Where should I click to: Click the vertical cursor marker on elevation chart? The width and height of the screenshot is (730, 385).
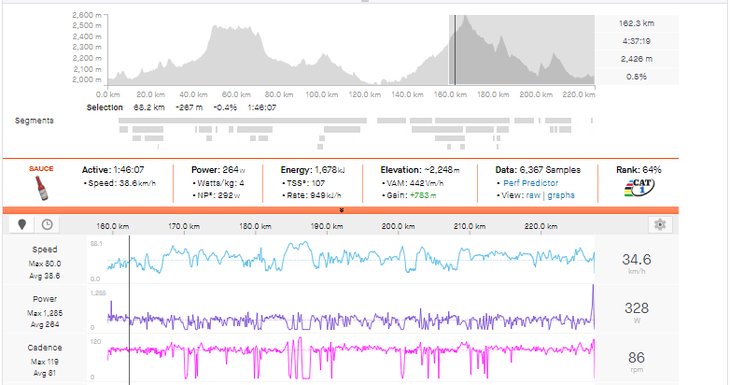point(455,49)
